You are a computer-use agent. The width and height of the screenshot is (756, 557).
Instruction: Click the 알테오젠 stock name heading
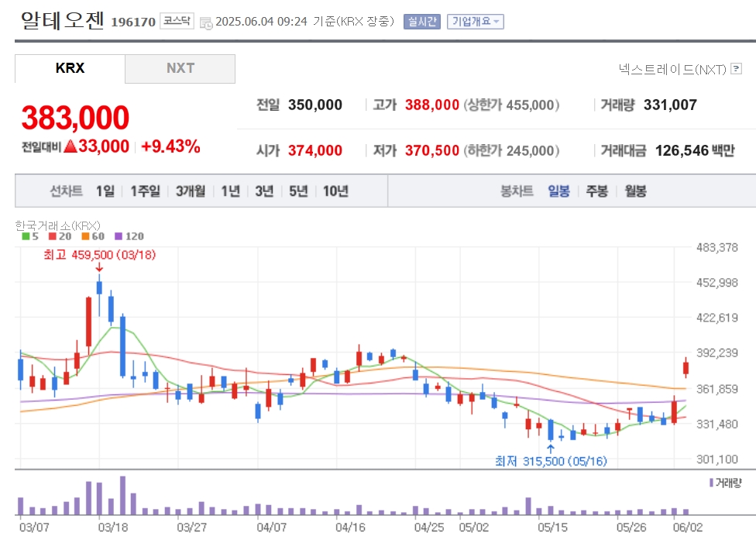click(62, 21)
